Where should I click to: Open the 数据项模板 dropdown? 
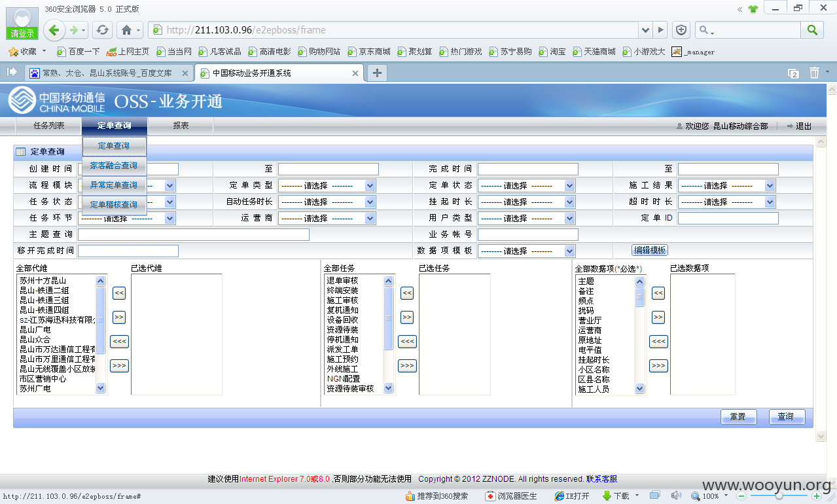[x=526, y=251]
